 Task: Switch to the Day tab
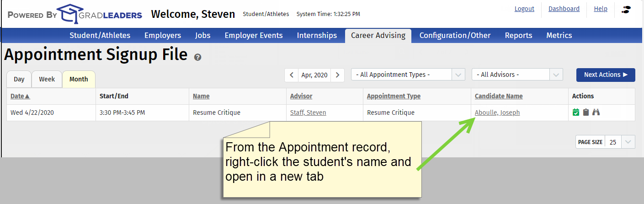point(19,79)
